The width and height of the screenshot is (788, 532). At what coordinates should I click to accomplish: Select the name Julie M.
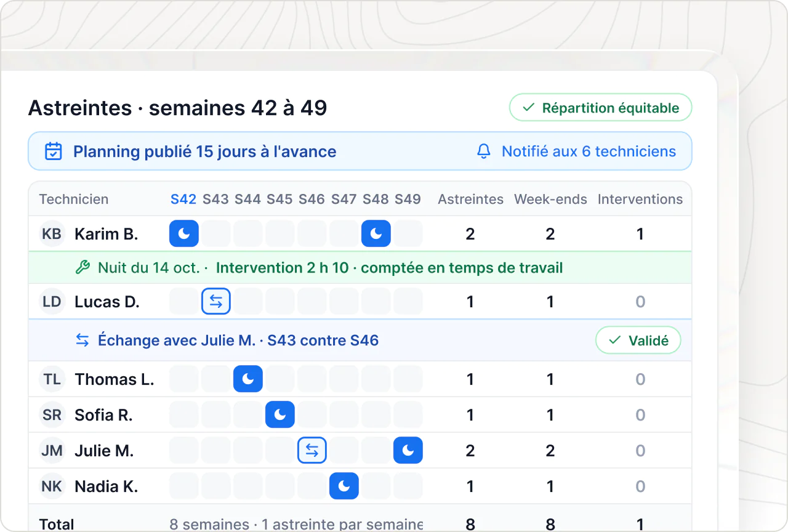coord(104,451)
